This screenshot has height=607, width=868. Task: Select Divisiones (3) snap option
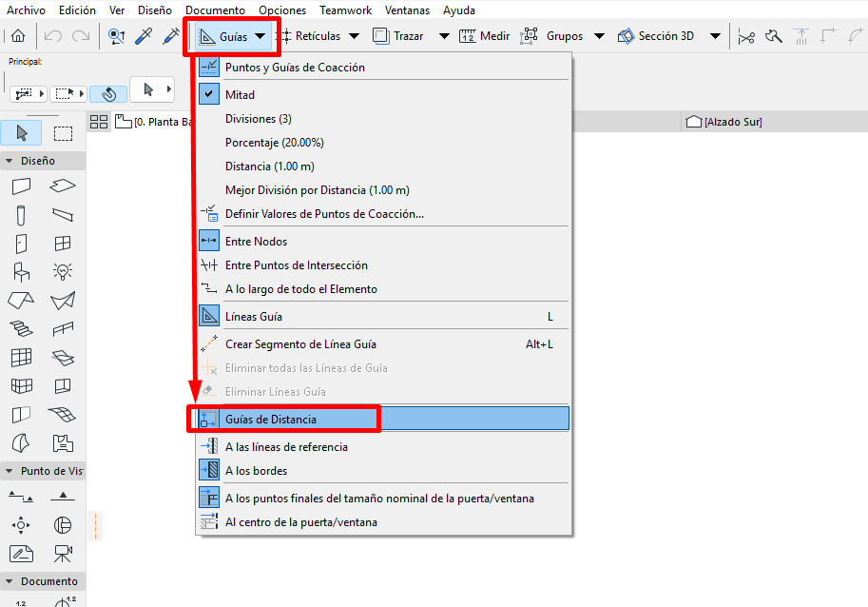[x=383, y=119]
